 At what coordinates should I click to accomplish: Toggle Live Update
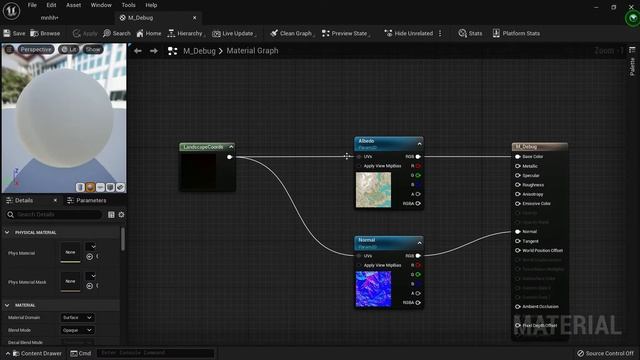(x=233, y=33)
